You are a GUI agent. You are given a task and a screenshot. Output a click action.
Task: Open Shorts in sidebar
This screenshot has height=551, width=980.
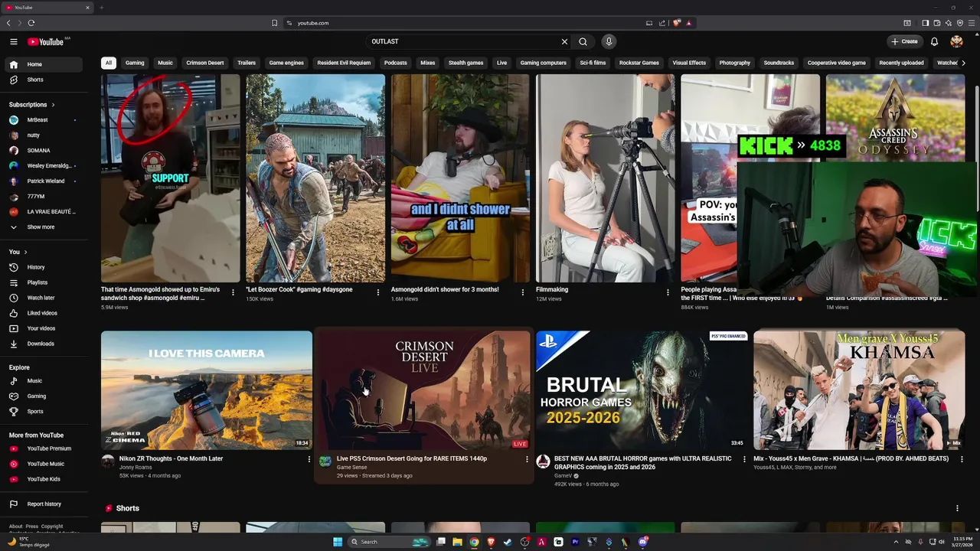tap(45, 80)
